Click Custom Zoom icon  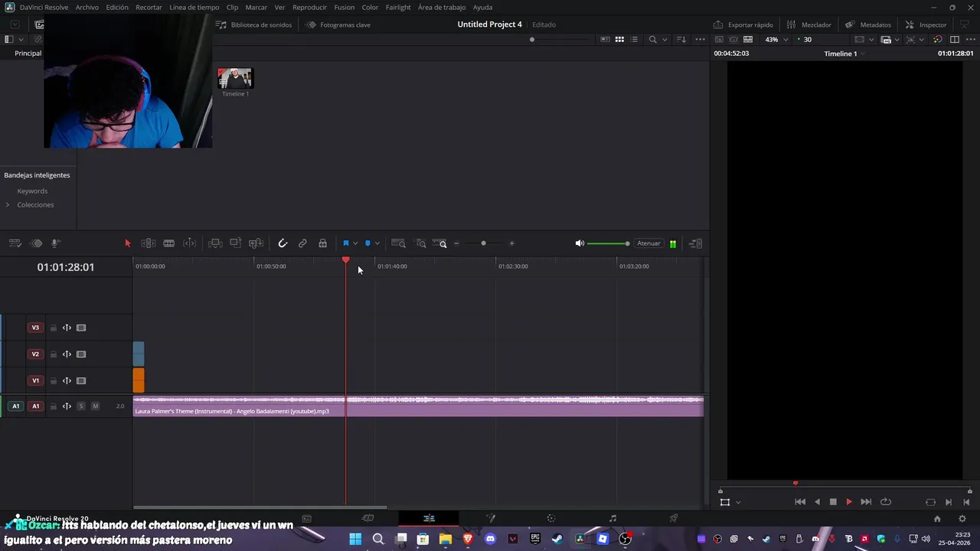pos(440,243)
